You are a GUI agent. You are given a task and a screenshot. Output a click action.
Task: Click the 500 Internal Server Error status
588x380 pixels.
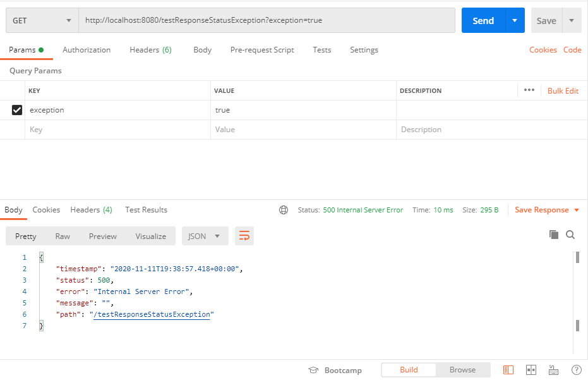[363, 210]
